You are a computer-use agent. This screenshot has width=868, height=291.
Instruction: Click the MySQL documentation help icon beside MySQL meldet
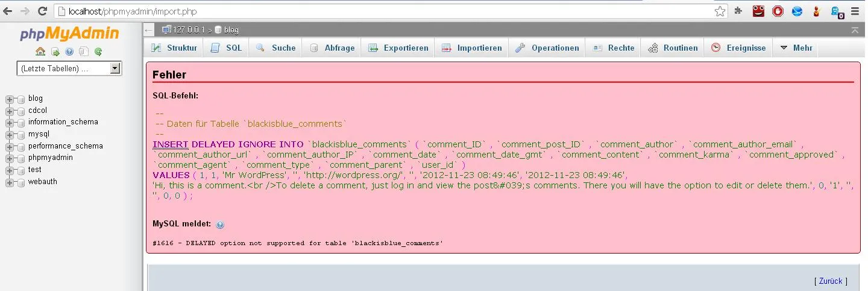[220, 225]
